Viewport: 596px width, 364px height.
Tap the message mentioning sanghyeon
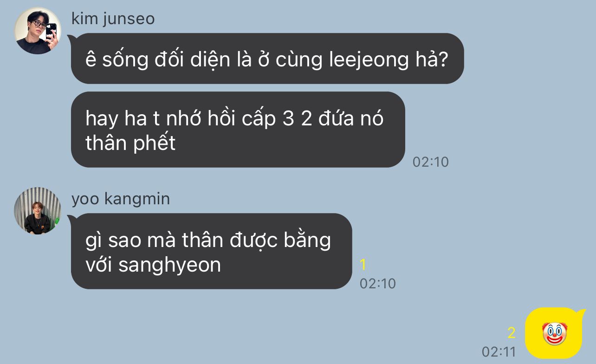(212, 251)
